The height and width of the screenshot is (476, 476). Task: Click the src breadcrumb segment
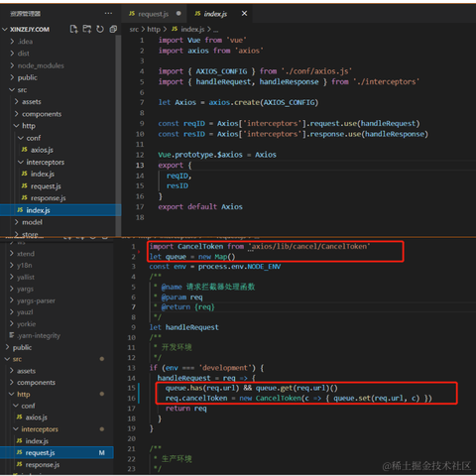134,30
